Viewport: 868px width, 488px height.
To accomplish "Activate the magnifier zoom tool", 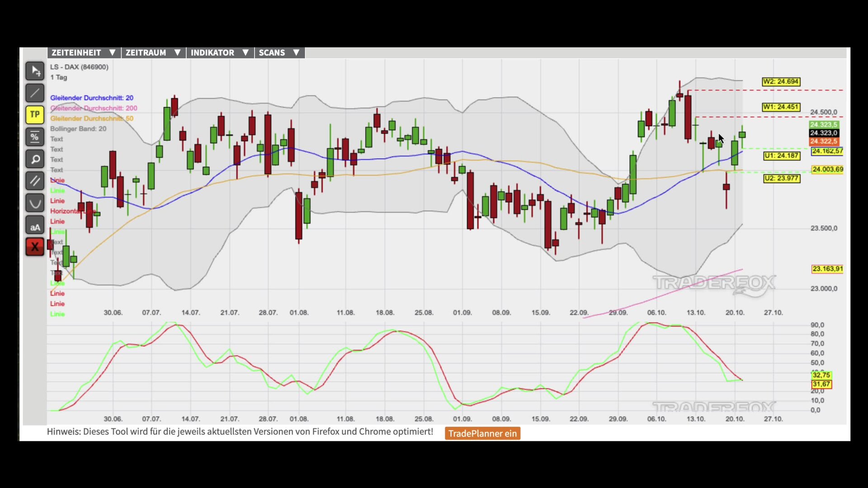I will pos(35,159).
